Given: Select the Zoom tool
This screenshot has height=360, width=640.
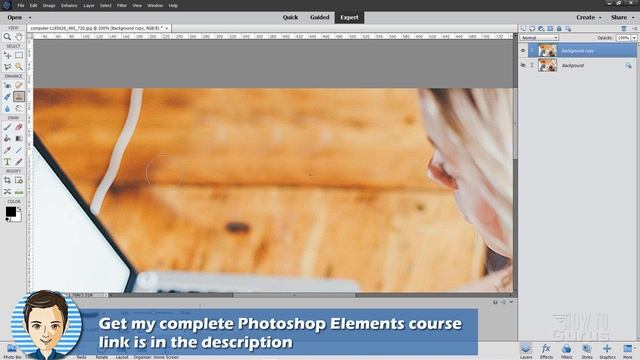Looking at the screenshot, I should pos(7,37).
